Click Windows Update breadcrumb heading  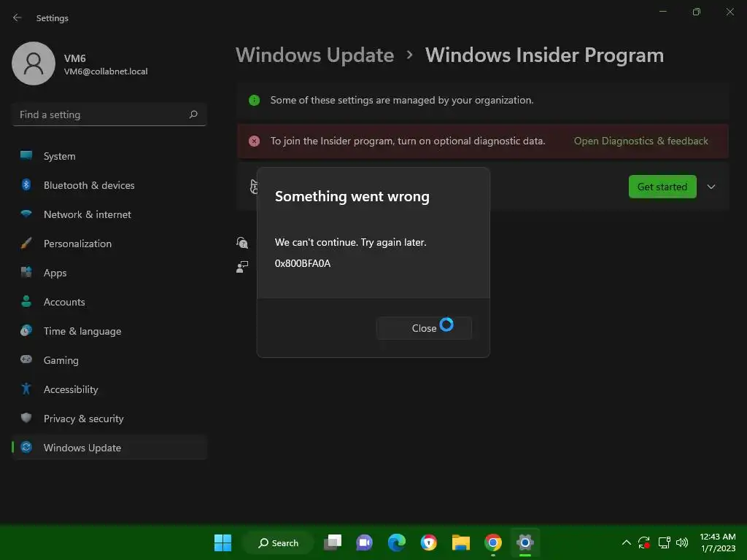(x=315, y=55)
